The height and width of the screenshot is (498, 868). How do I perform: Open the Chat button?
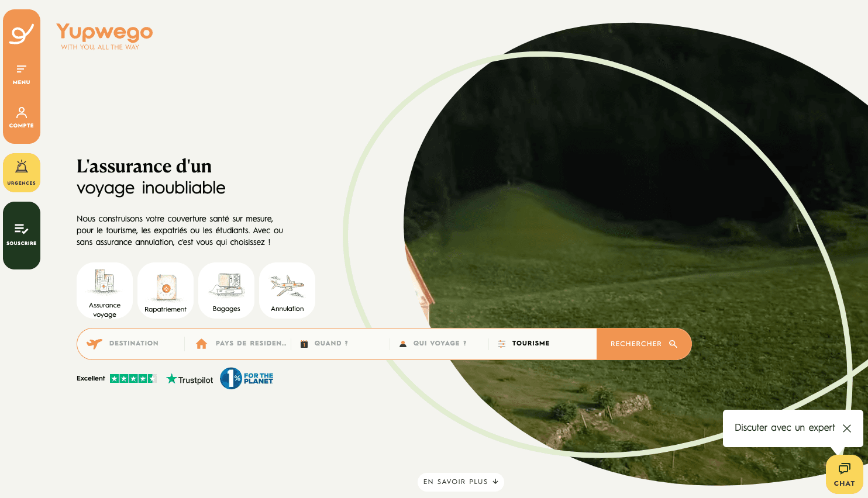click(845, 474)
